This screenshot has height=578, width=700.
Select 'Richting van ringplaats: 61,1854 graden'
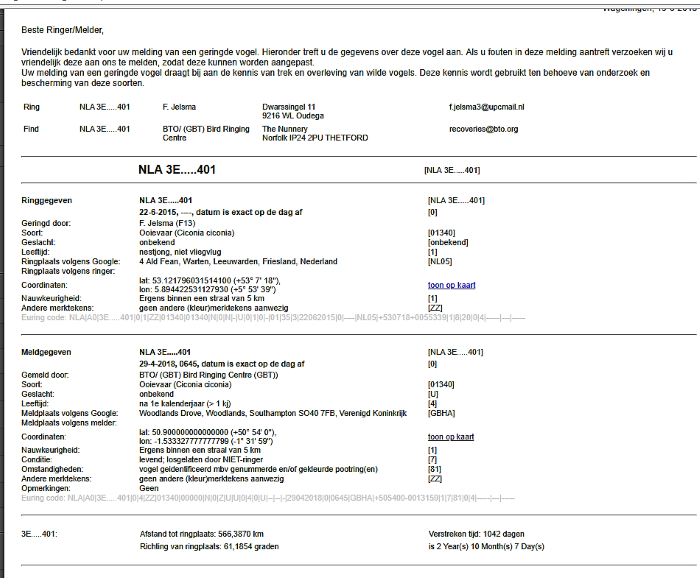click(209, 547)
